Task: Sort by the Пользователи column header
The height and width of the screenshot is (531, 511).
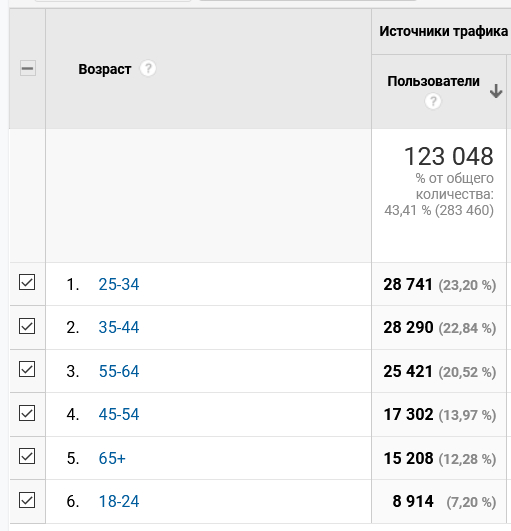Action: (433, 81)
